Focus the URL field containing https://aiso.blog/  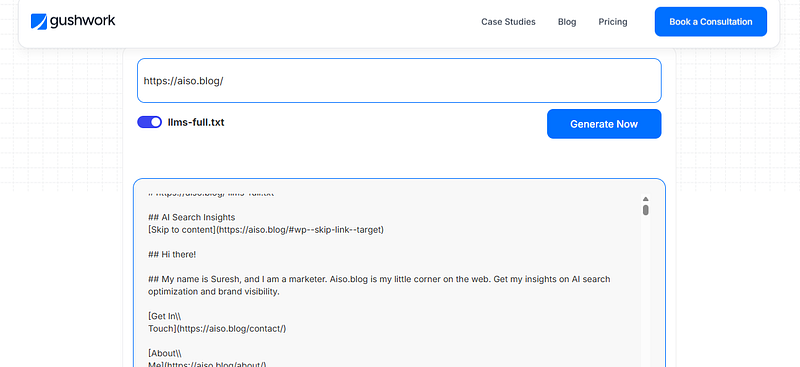(399, 81)
